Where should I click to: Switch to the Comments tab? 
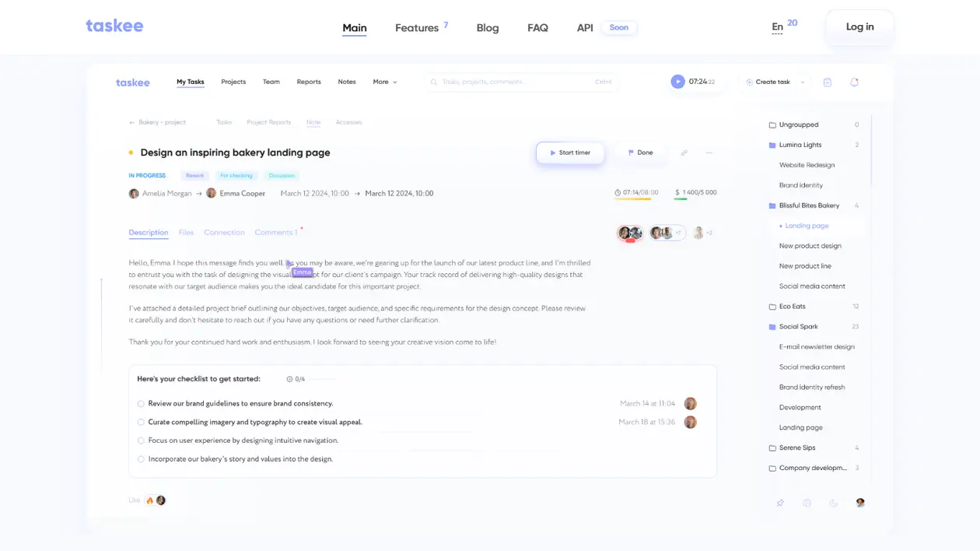(x=276, y=233)
